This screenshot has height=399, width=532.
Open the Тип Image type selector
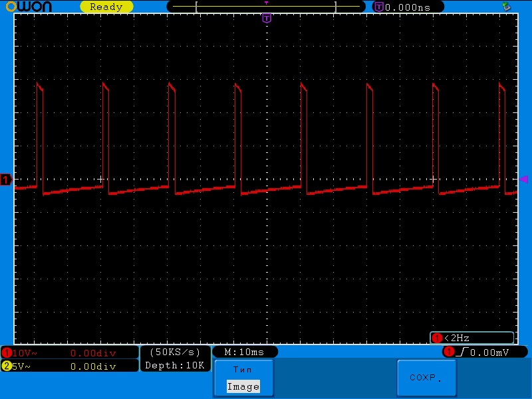pyautogui.click(x=243, y=378)
